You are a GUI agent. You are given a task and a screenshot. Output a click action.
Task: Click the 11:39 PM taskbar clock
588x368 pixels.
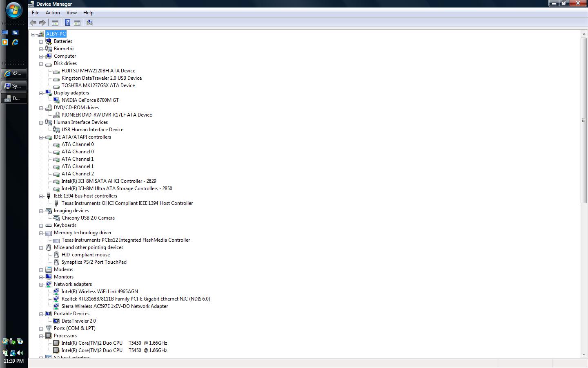tap(13, 361)
